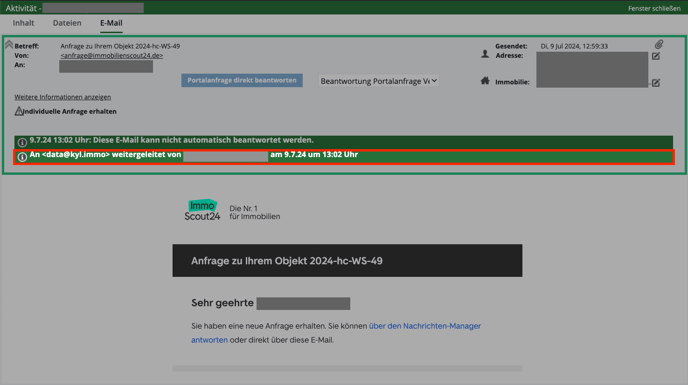Expand Weitere Informationen anzeigen
Screen dimensions: 688x385
[x=63, y=97]
